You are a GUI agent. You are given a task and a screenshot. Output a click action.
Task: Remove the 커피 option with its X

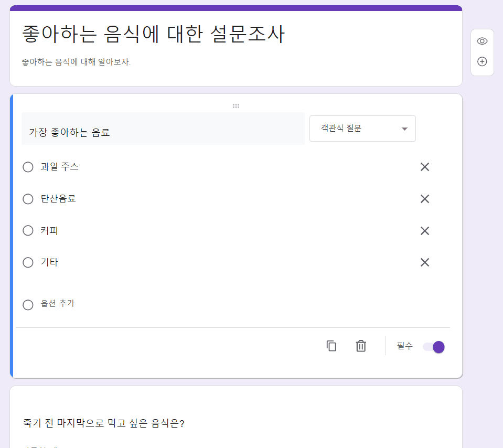424,230
